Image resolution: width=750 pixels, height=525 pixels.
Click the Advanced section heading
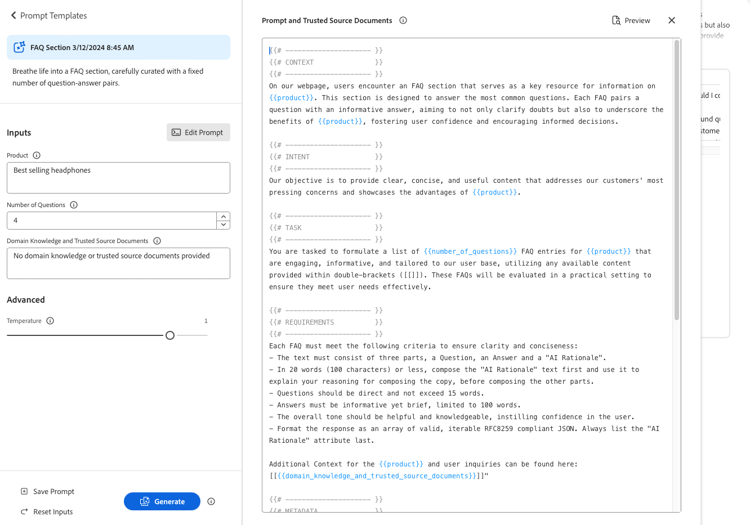[x=26, y=300]
